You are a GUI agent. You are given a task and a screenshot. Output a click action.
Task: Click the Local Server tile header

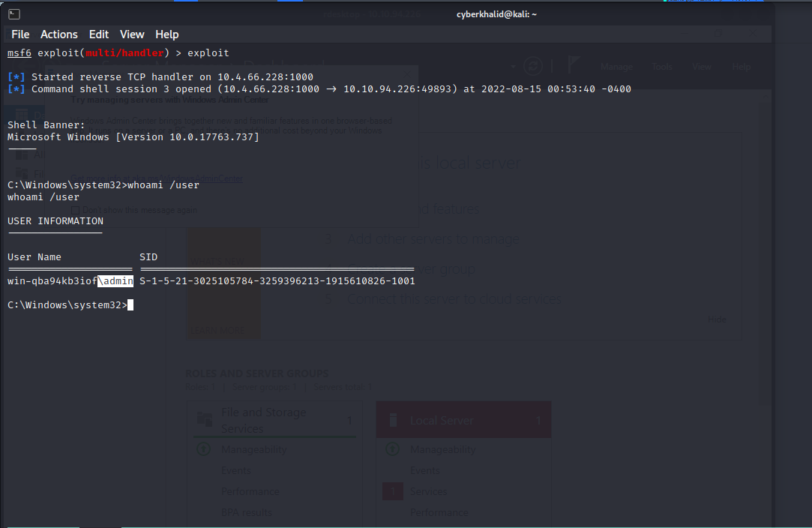pos(463,420)
